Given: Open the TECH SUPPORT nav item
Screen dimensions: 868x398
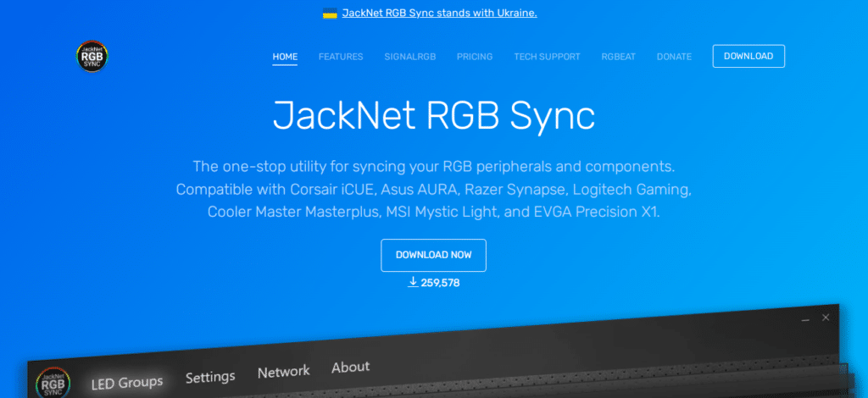Looking at the screenshot, I should 547,57.
